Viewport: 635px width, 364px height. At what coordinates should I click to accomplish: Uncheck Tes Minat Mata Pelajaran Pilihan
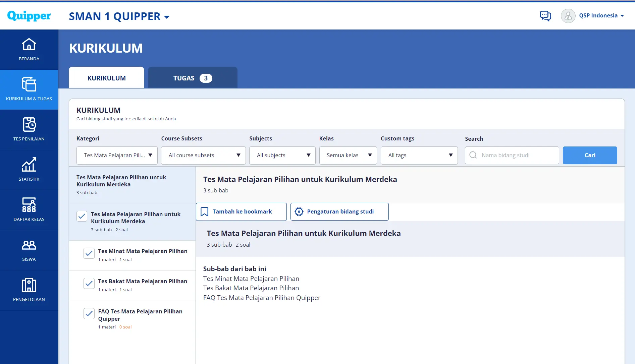pyautogui.click(x=89, y=253)
